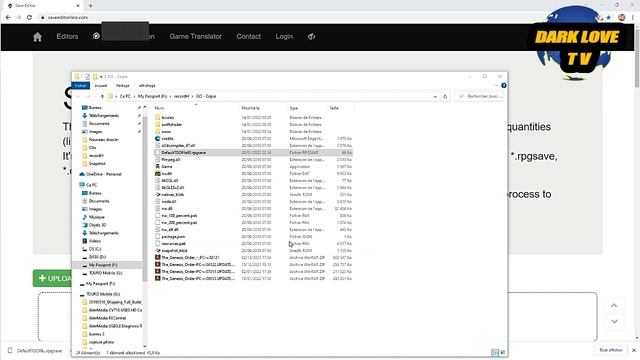Open Objets 3D under Ce PC
Image resolution: width=640 pixels, height=360 pixels.
(x=97, y=225)
